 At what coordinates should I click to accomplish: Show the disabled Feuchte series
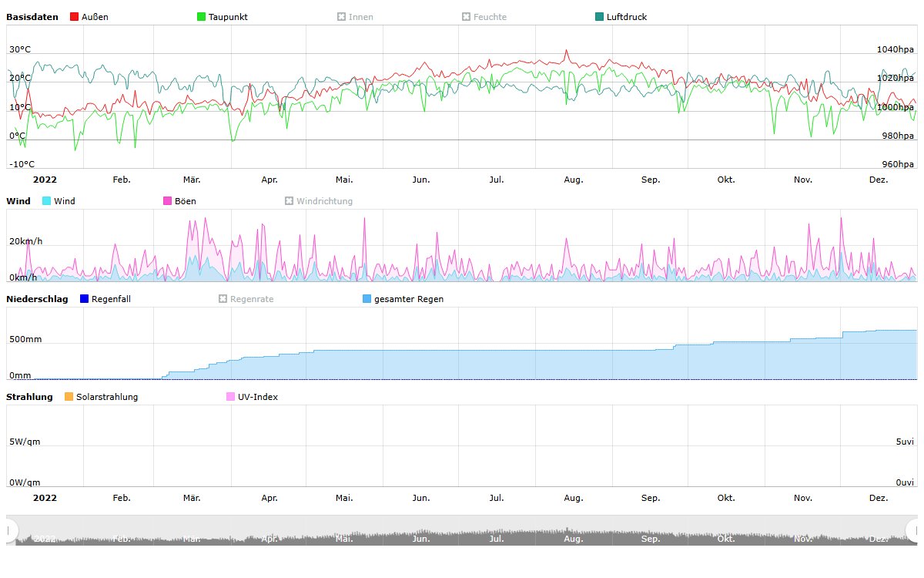(x=490, y=17)
